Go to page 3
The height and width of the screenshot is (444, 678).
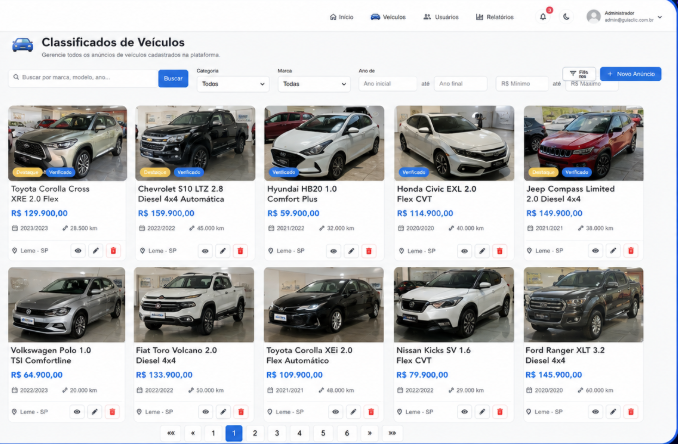[277, 433]
